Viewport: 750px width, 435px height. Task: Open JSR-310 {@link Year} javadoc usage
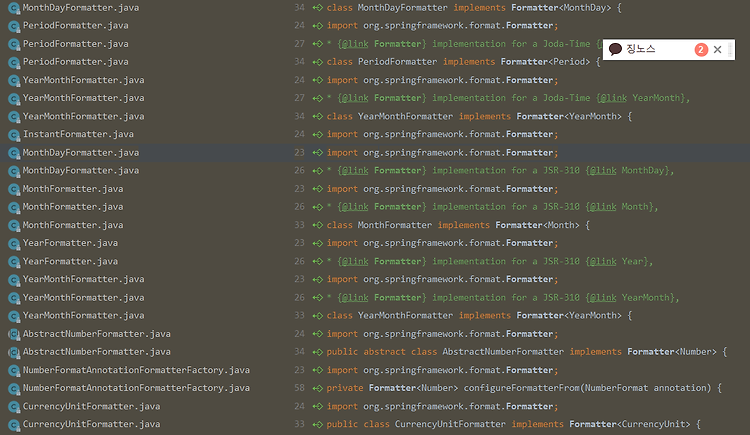coord(490,261)
